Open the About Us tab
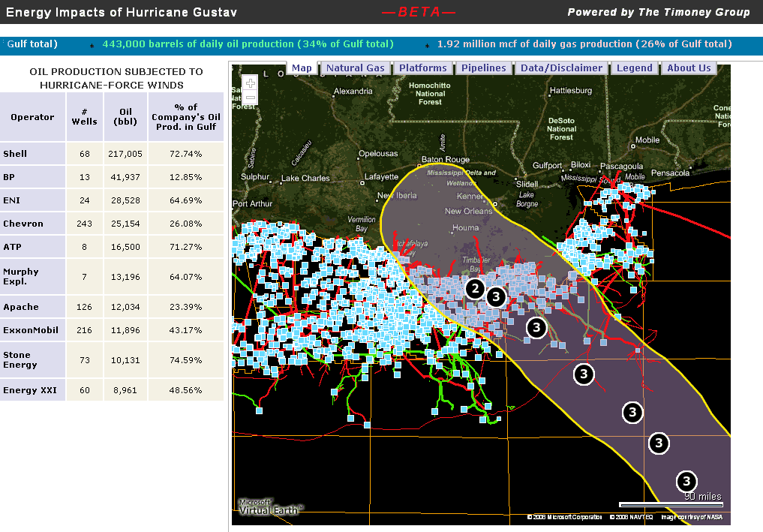Image resolution: width=763 pixels, height=532 pixels. 689,68
